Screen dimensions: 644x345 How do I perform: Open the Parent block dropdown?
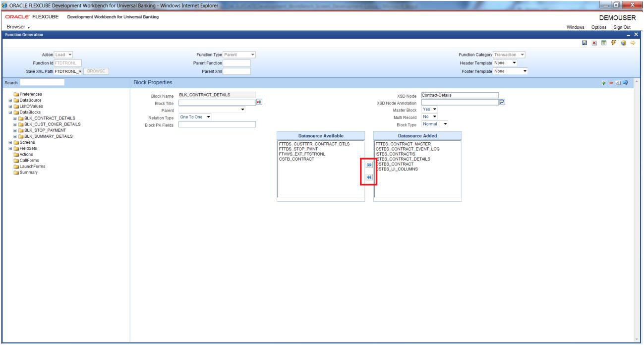click(x=212, y=110)
